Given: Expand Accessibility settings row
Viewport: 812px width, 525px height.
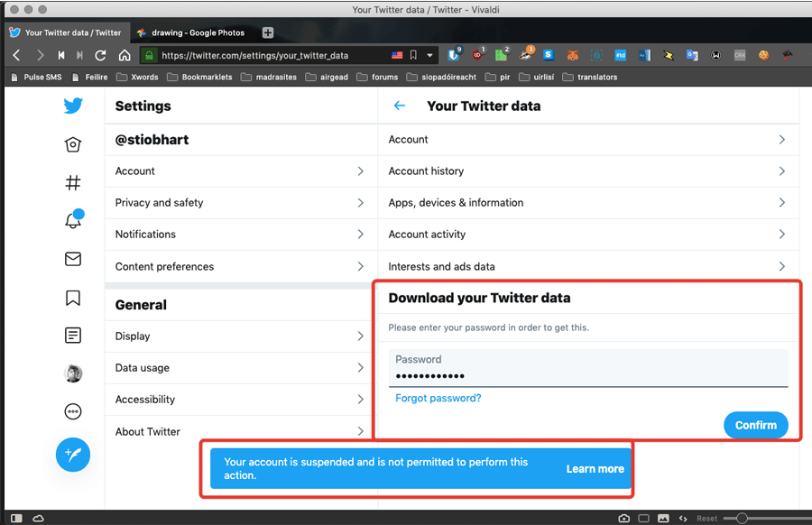Looking at the screenshot, I should pos(241,400).
